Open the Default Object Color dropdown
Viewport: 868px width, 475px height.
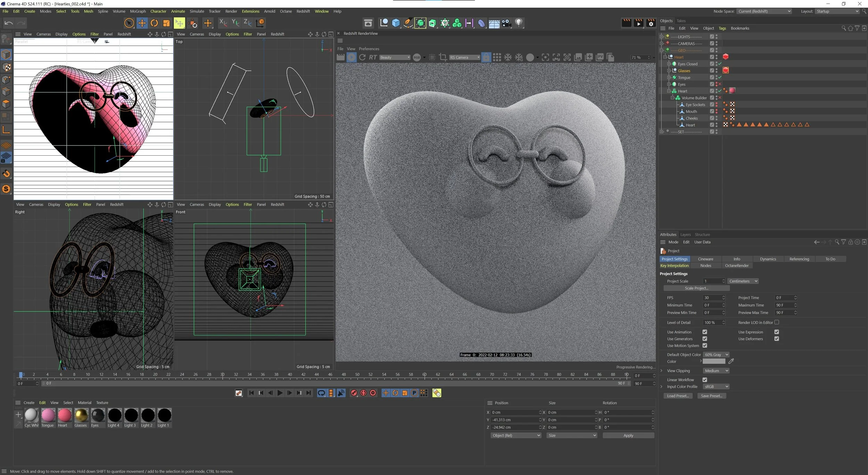pyautogui.click(x=716, y=355)
